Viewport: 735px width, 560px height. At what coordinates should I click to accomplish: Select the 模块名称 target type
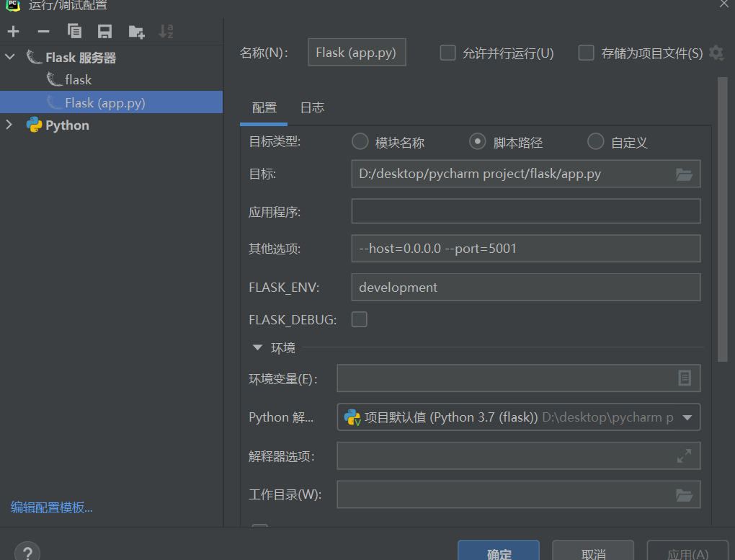[360, 141]
